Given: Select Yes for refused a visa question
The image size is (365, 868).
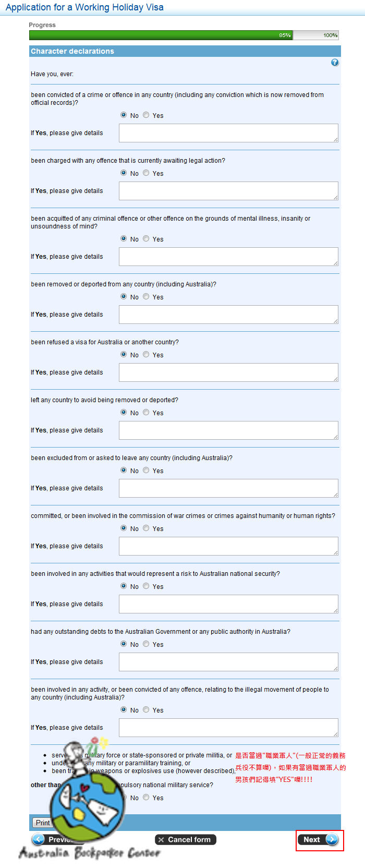Looking at the screenshot, I should pyautogui.click(x=146, y=354).
